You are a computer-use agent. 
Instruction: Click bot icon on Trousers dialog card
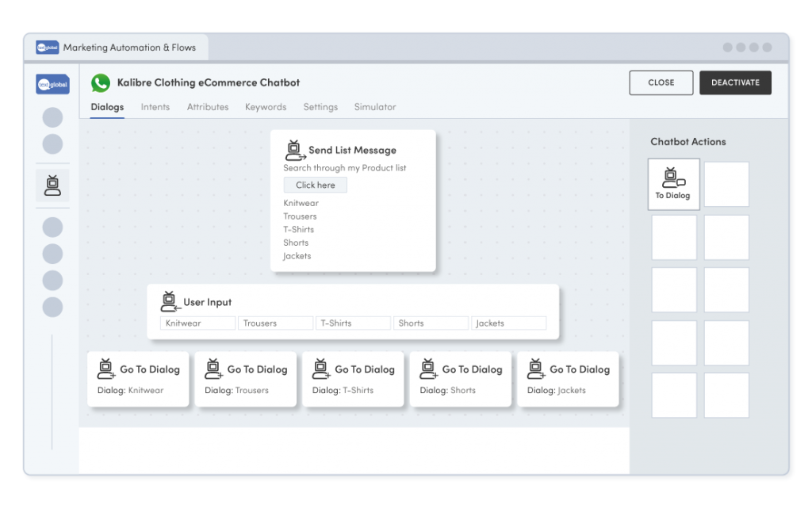(x=213, y=369)
